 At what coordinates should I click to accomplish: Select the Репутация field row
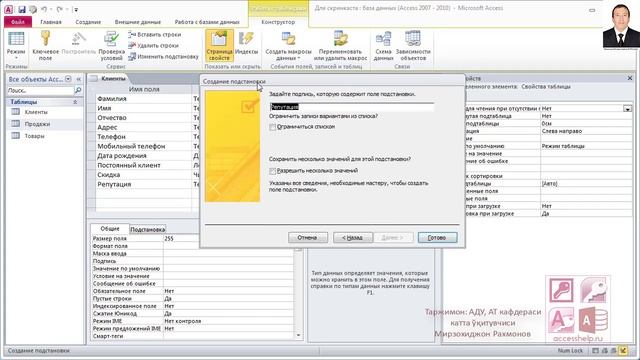(x=144, y=184)
